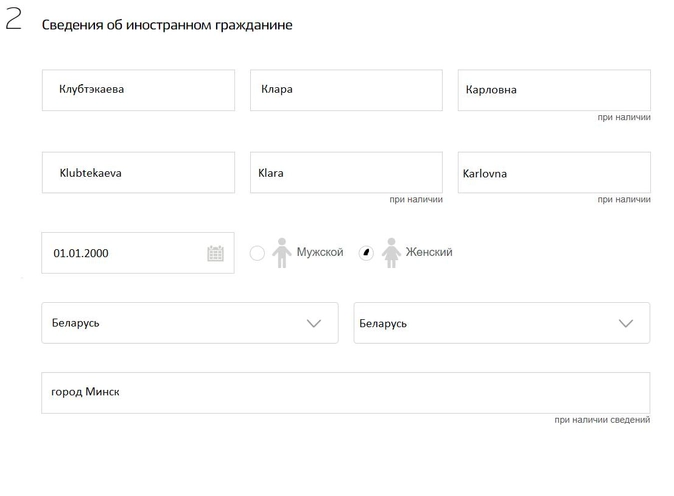Select the Женский radio button
Viewport: 674px width, 496px height.
[366, 253]
